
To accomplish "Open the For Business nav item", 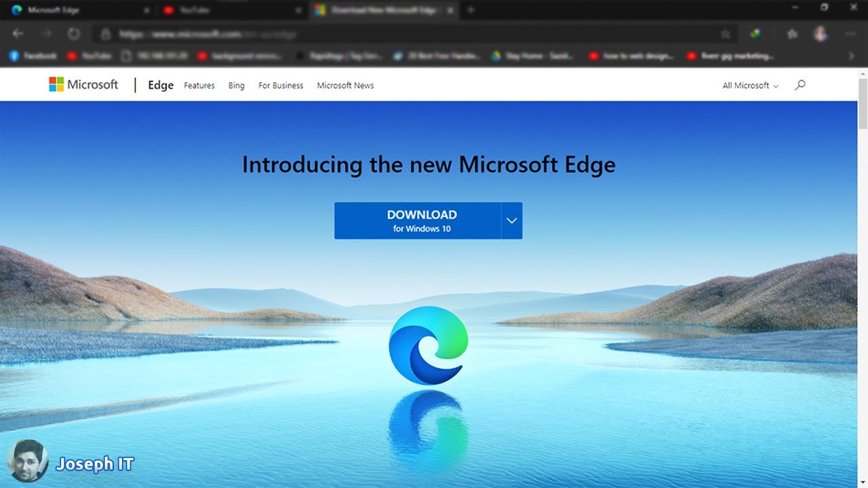I will tap(281, 85).
